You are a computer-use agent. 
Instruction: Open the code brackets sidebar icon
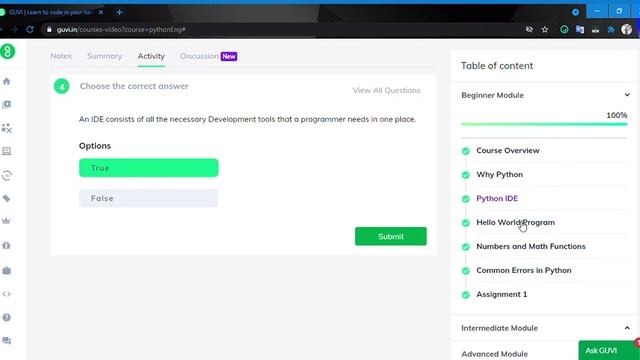coord(7,294)
